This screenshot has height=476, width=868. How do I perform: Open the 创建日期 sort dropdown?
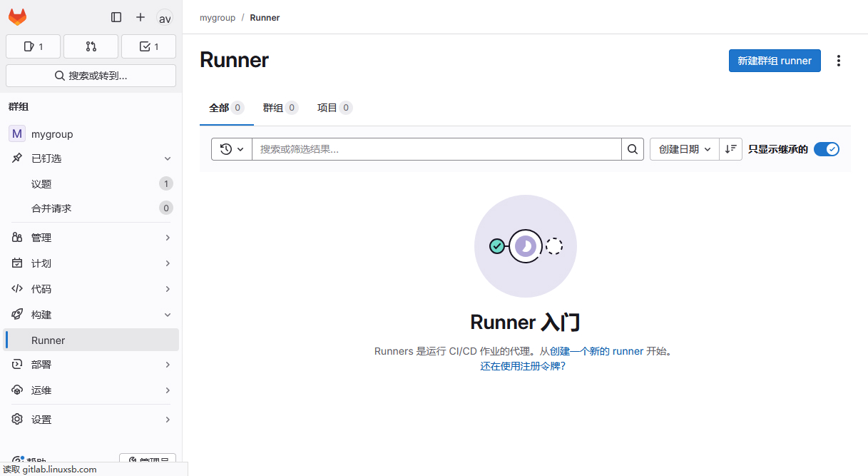(684, 149)
